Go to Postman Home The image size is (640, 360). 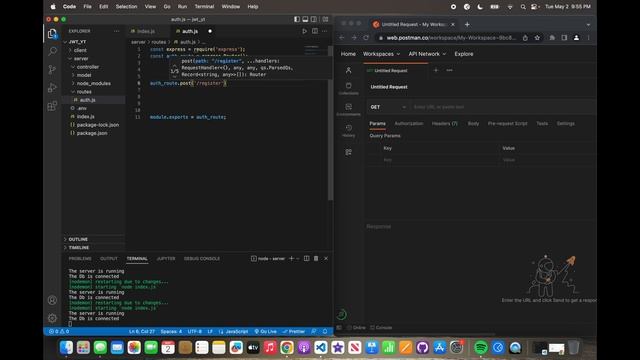click(348, 54)
